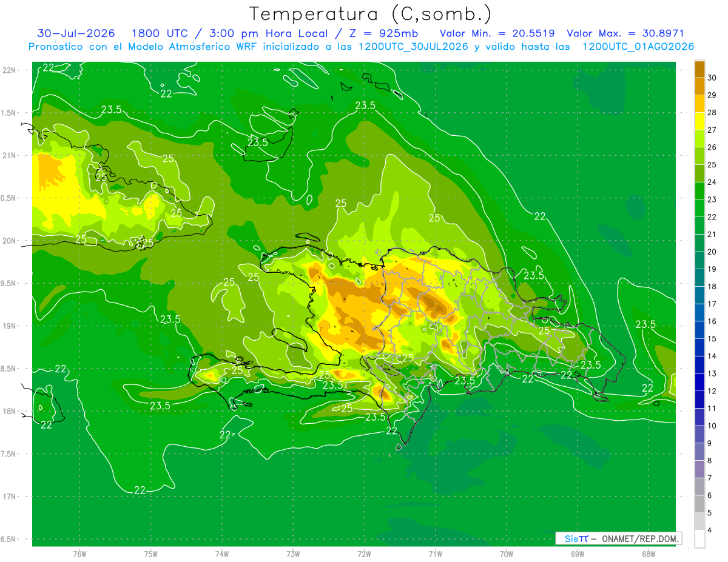Click the "19N" latitude axis label
The image size is (728, 562).
pos(10,326)
